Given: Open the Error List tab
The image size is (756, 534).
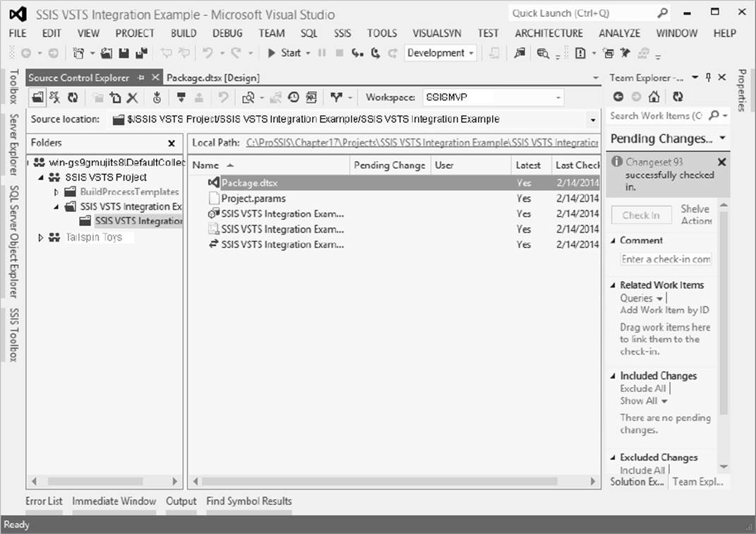Looking at the screenshot, I should point(44,502).
